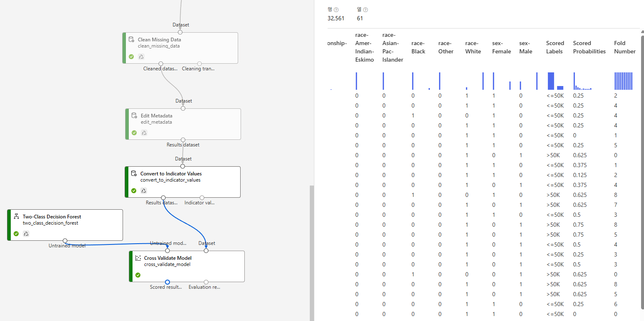Select the Cleaned dataset output port

pos(161,64)
